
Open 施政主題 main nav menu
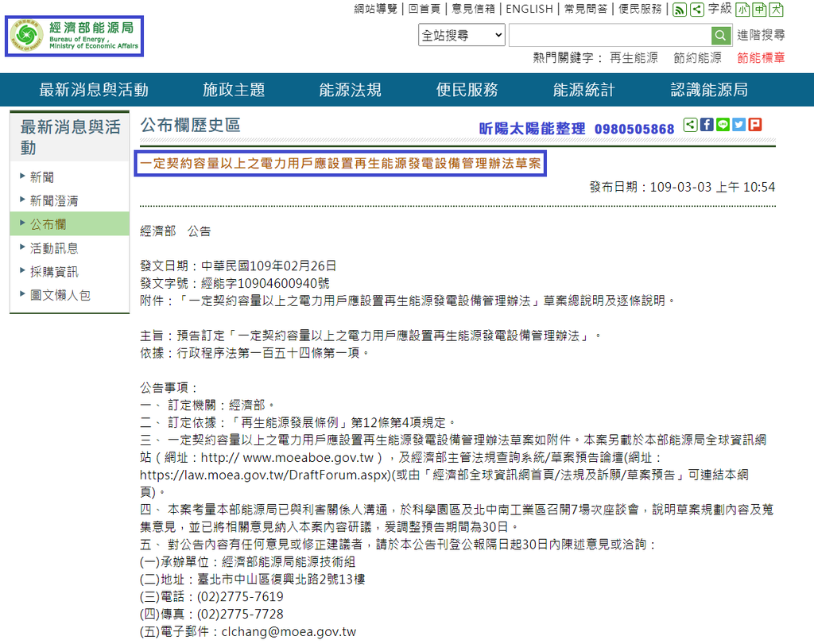(x=234, y=90)
